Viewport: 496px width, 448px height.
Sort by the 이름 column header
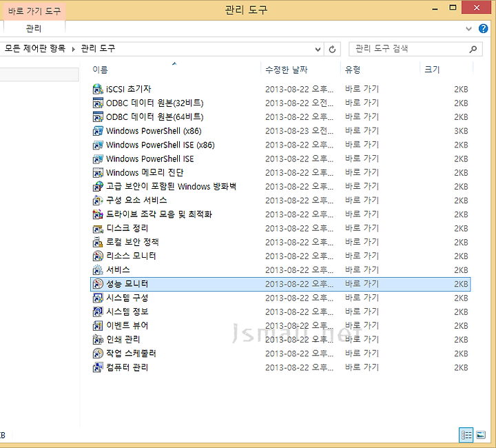tap(100, 70)
